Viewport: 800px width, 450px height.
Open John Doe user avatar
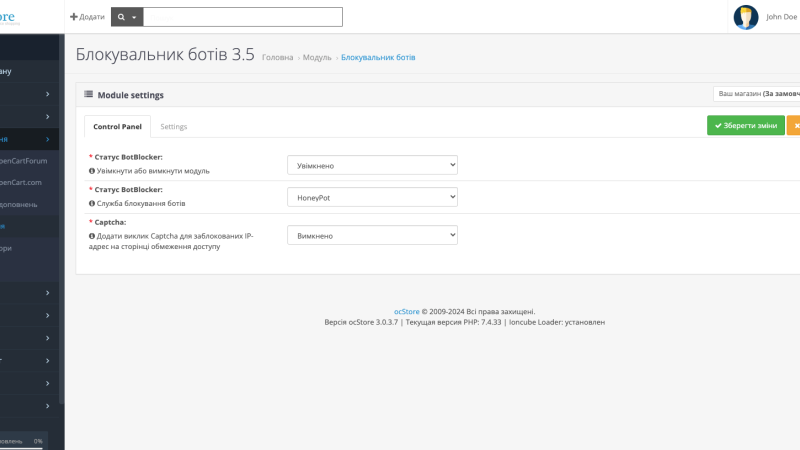click(x=745, y=17)
